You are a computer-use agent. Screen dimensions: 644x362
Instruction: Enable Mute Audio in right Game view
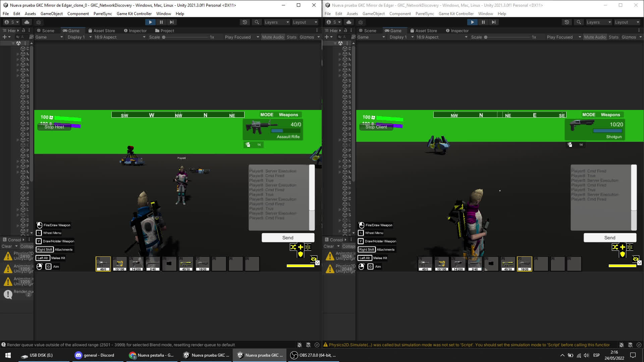[595, 37]
